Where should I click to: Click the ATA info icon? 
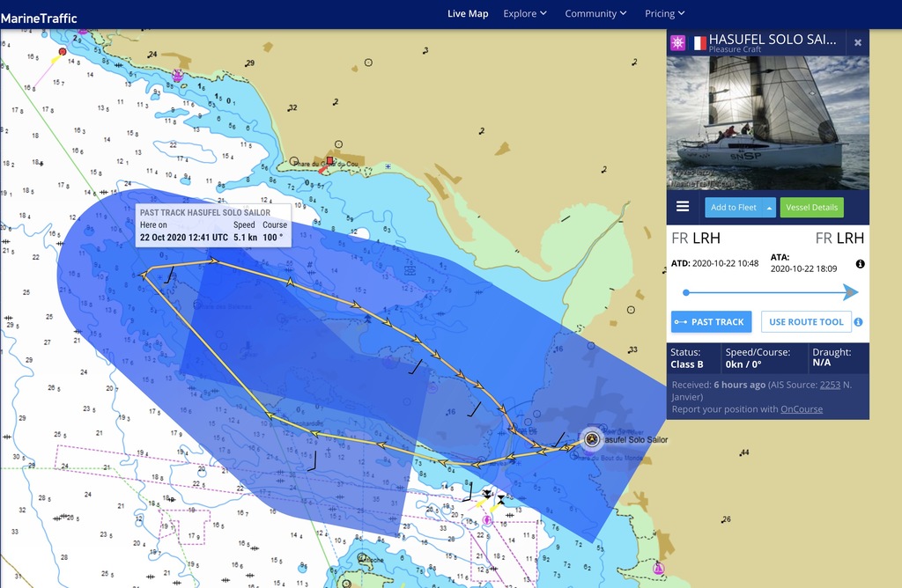[860, 264]
